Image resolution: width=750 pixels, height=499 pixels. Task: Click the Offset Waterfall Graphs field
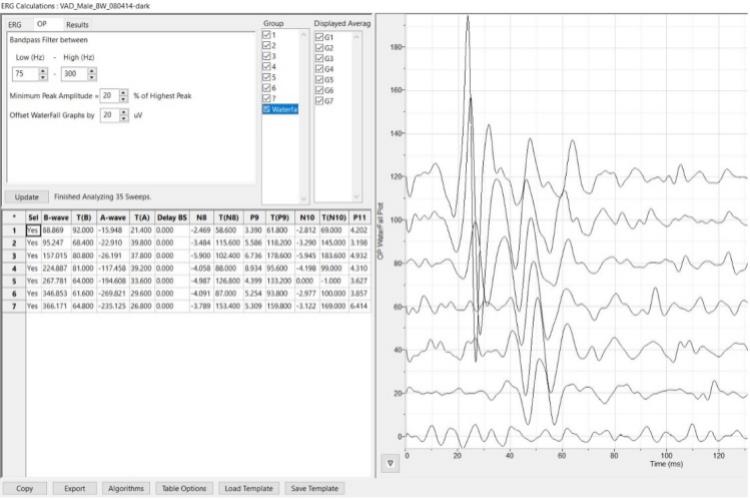point(110,115)
